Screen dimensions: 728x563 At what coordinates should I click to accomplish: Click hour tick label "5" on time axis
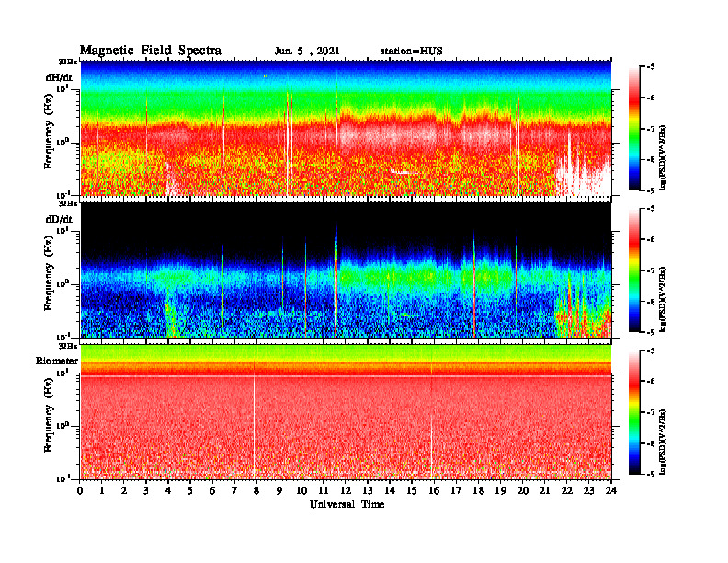tap(190, 491)
